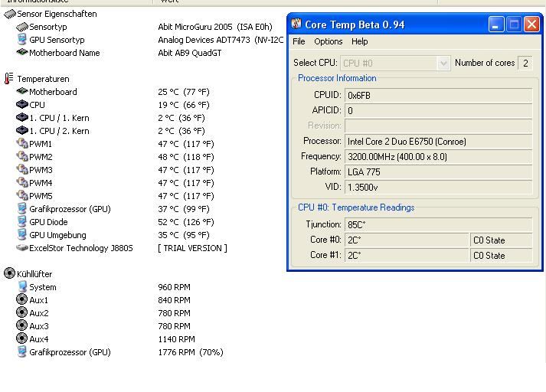The image size is (546, 392).
Task: Click the Number of cores field
Action: point(525,64)
